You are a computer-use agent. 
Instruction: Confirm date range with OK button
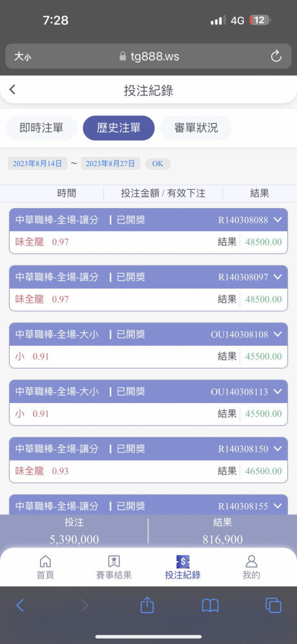158,164
